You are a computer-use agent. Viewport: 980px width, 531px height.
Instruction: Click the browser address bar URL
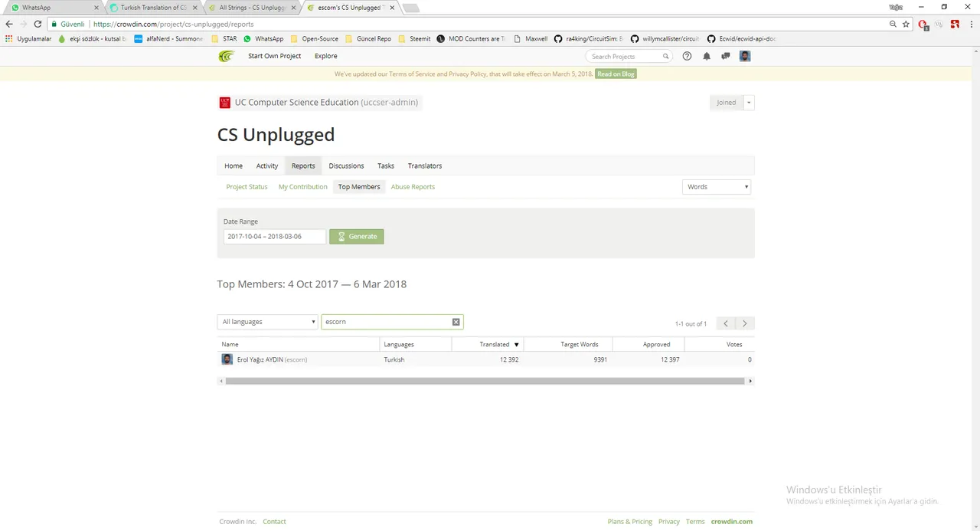pyautogui.click(x=174, y=24)
